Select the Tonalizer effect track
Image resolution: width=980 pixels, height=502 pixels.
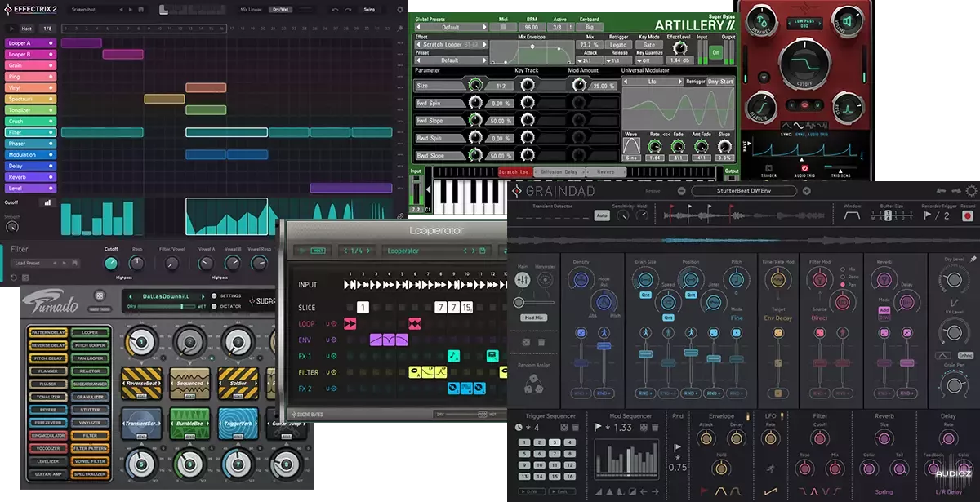tap(29, 109)
